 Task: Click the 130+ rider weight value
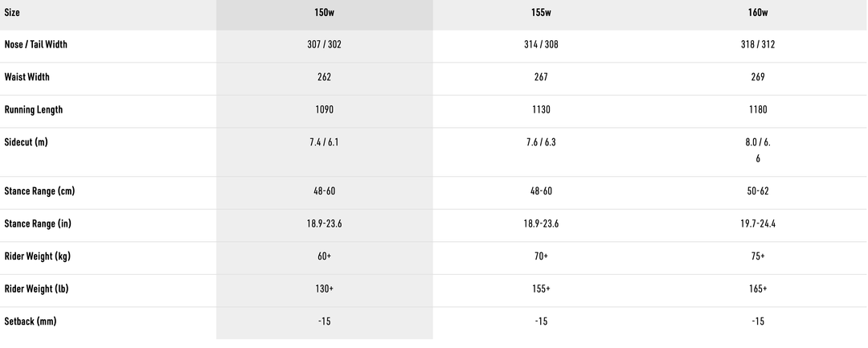pyautogui.click(x=325, y=289)
